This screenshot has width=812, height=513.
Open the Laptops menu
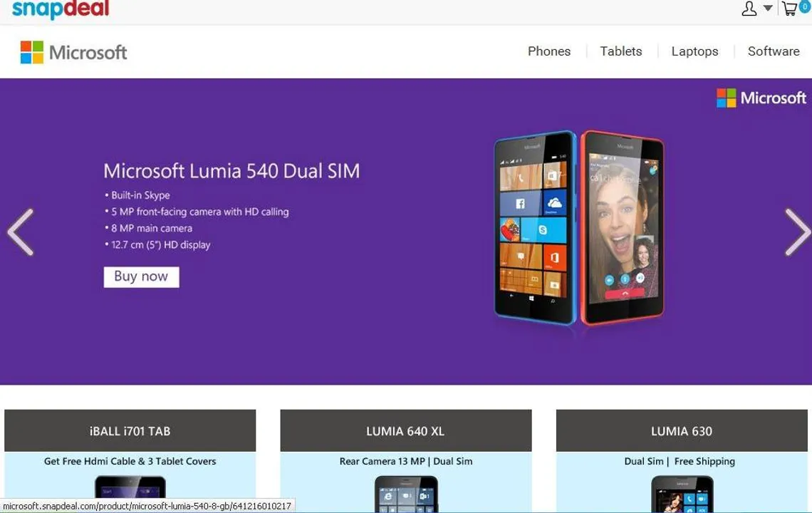[694, 51]
